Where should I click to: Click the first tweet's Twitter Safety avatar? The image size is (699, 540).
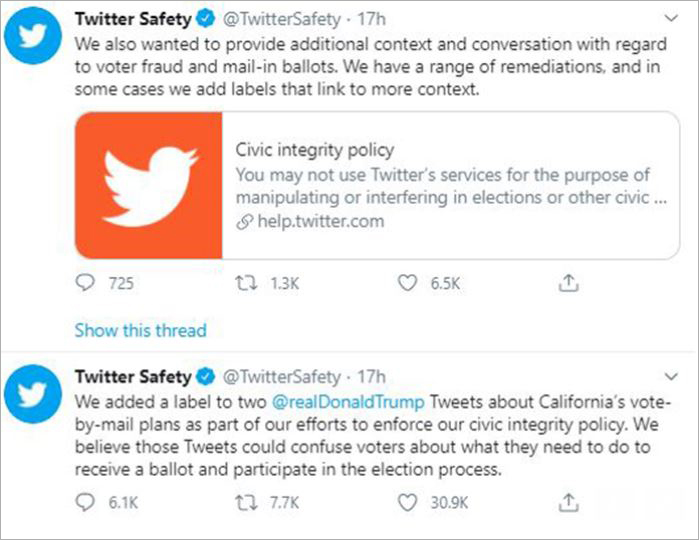(33, 36)
